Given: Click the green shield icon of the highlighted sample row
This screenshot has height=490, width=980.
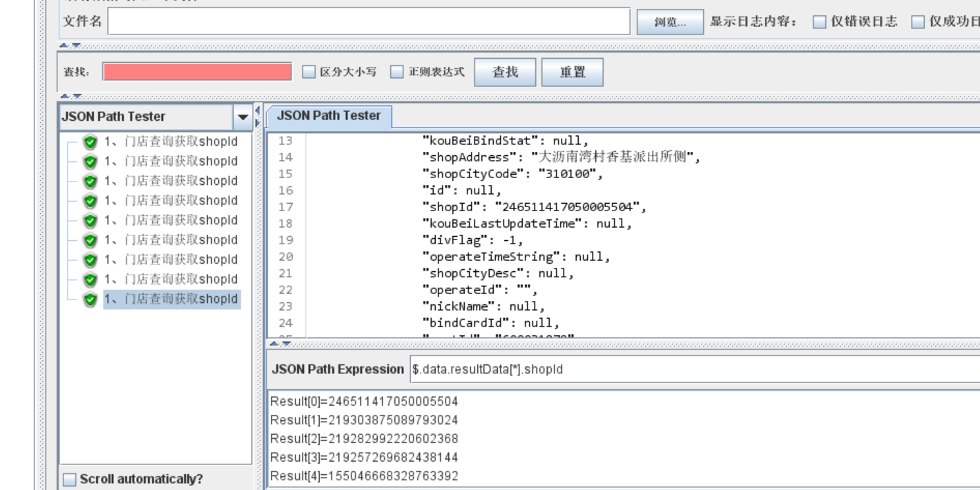Looking at the screenshot, I should pyautogui.click(x=90, y=300).
